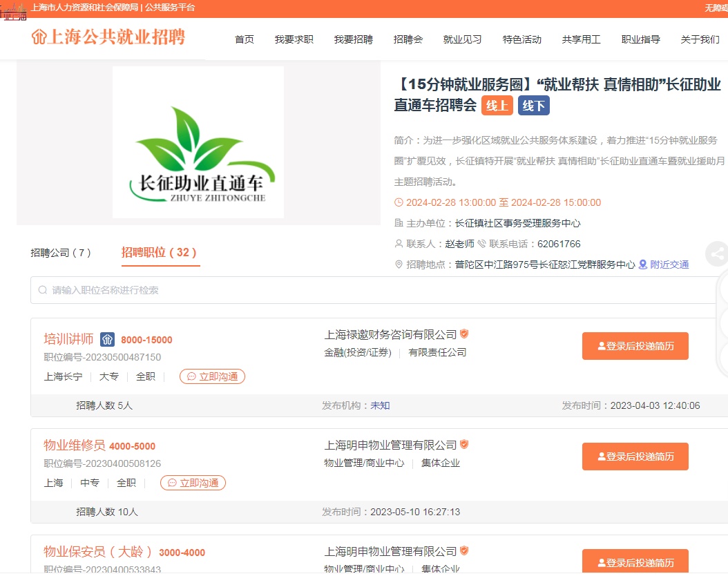Click the blue badge icon beside 培训讲师
The width and height of the screenshot is (728, 576).
point(107,339)
